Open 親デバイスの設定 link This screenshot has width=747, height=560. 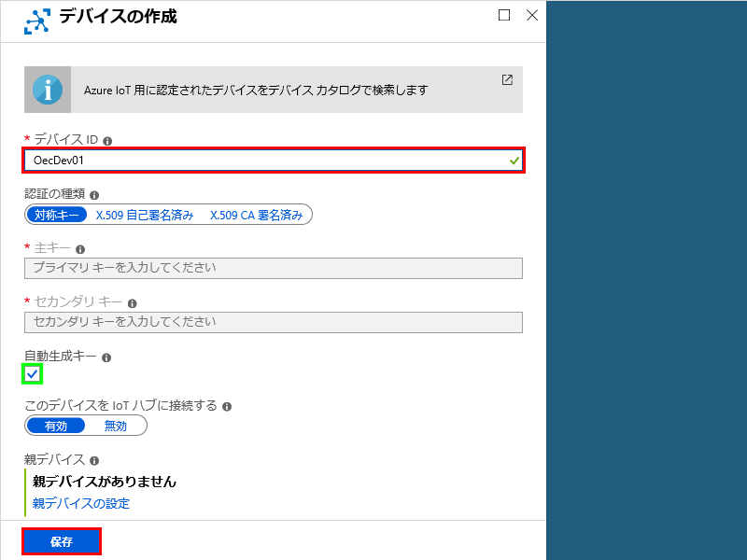81,504
